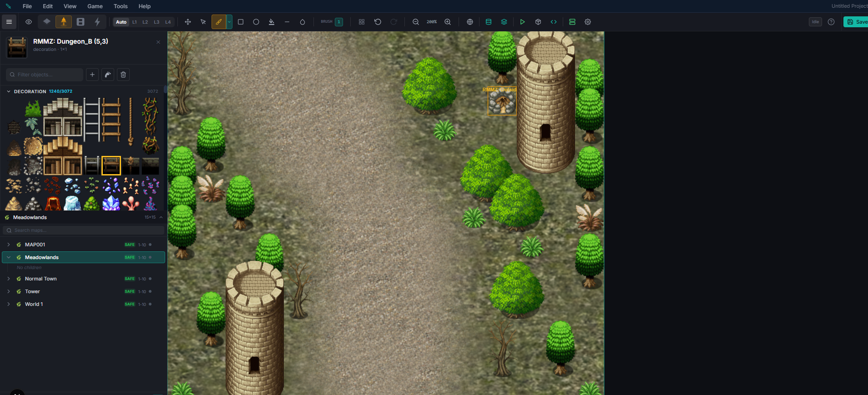Click the paint palette button
The width and height of the screenshot is (868, 395).
point(108,75)
